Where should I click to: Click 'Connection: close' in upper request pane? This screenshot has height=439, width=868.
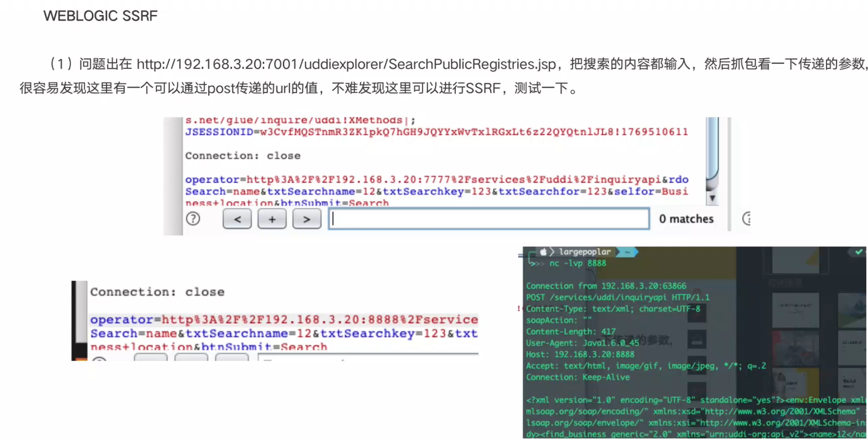coord(243,156)
